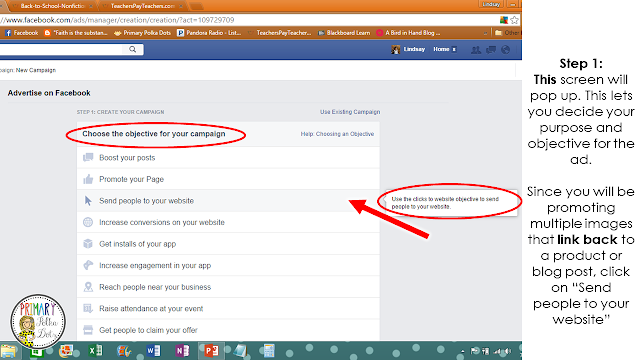Go to Facebook Home in top bar
Viewport: 640px width, 360px height.
pyautogui.click(x=441, y=49)
